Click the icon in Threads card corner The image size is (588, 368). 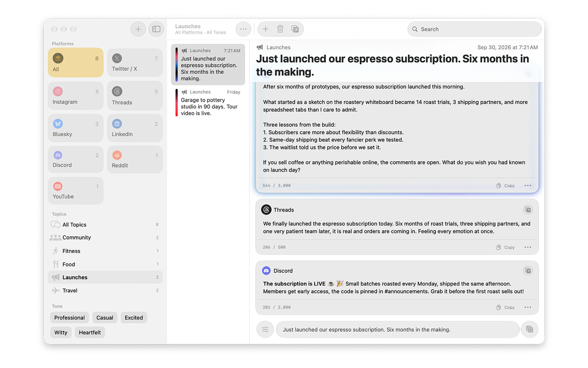point(528,210)
